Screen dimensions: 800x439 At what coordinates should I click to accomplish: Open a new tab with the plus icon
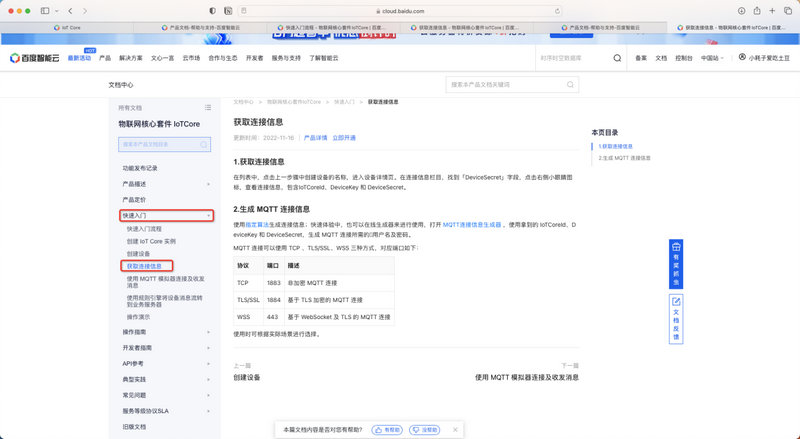point(772,11)
